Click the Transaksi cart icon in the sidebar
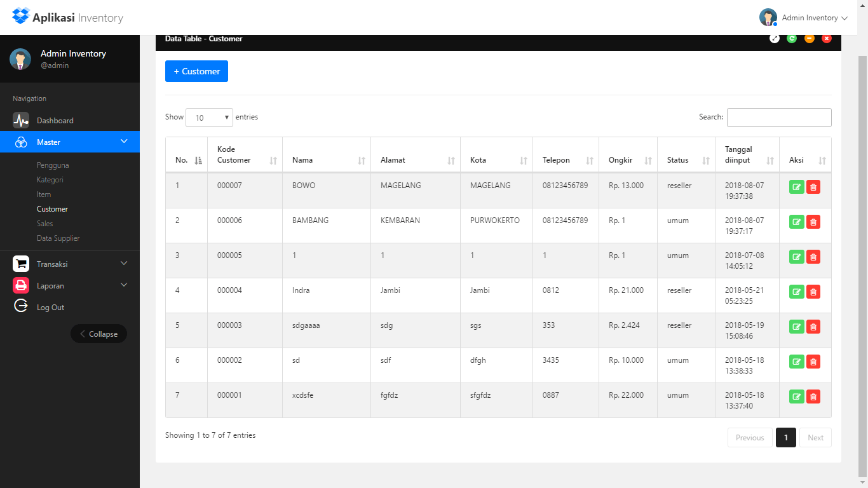Viewport: 868px width, 488px height. [x=20, y=263]
